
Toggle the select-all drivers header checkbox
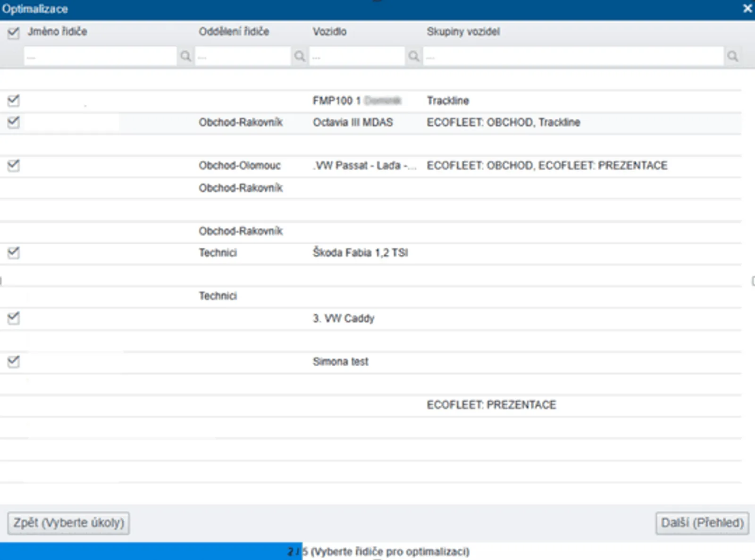click(13, 33)
